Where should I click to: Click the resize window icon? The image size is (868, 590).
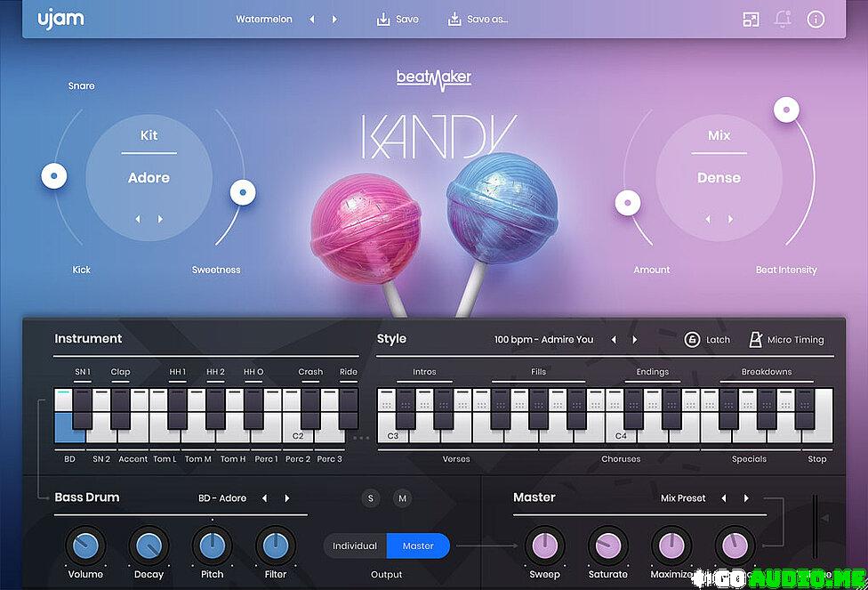coord(751,20)
